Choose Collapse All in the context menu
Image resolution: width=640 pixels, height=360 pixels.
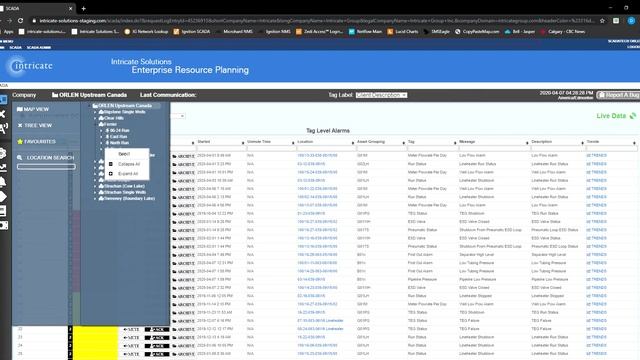point(127,164)
